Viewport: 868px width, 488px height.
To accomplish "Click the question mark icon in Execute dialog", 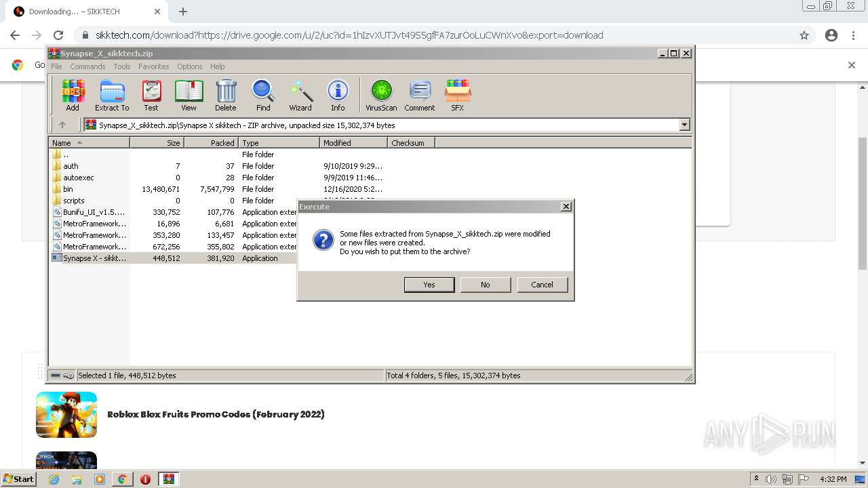I will [323, 240].
